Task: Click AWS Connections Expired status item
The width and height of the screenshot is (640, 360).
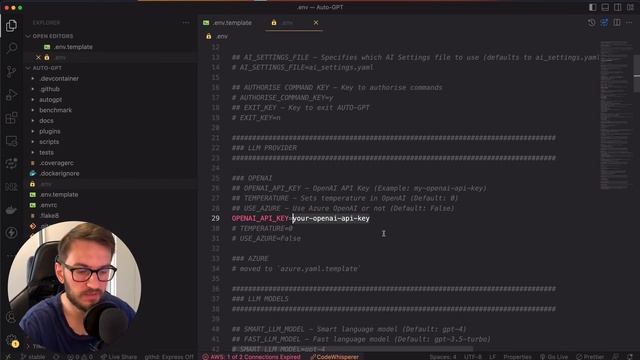Action: click(251, 357)
